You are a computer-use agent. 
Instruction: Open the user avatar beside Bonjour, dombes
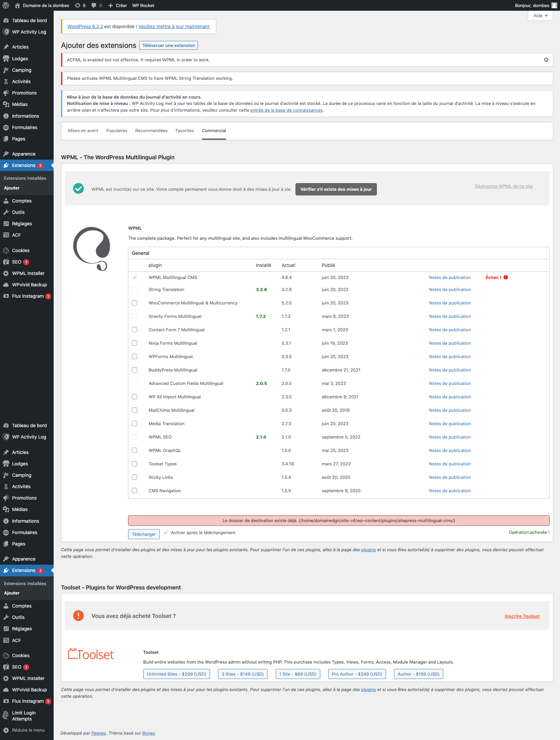554,5
